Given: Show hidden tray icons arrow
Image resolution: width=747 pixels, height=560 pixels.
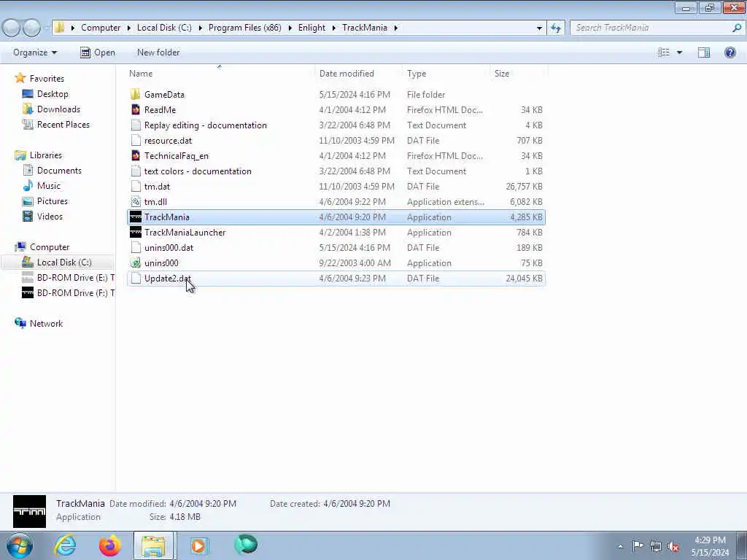Looking at the screenshot, I should click(x=620, y=547).
